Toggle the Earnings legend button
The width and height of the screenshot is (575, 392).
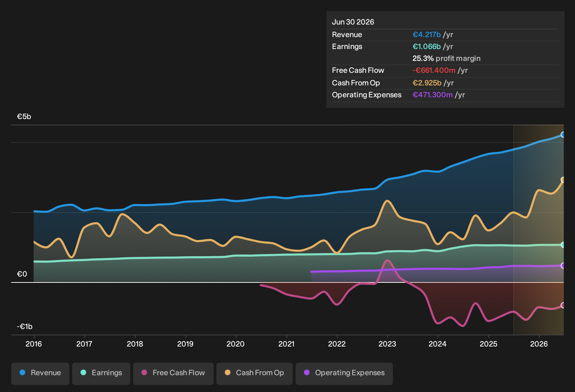pyautogui.click(x=101, y=373)
